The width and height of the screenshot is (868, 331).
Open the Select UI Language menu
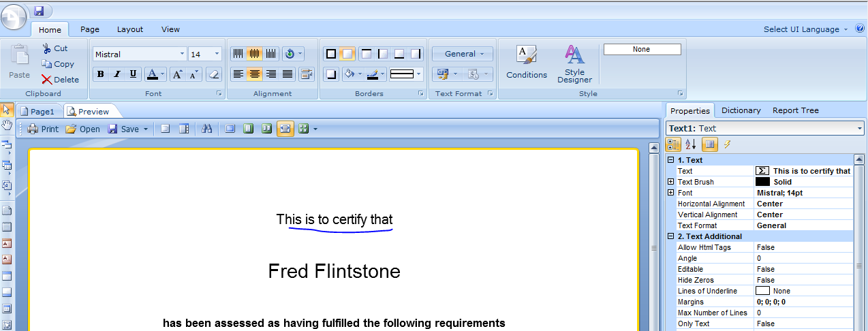coord(806,29)
